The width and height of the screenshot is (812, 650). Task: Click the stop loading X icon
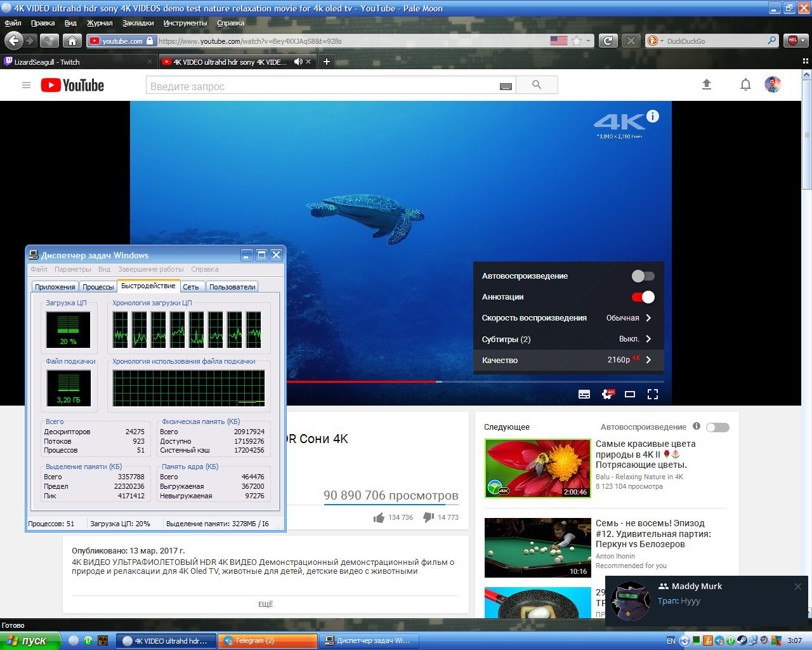tap(631, 41)
